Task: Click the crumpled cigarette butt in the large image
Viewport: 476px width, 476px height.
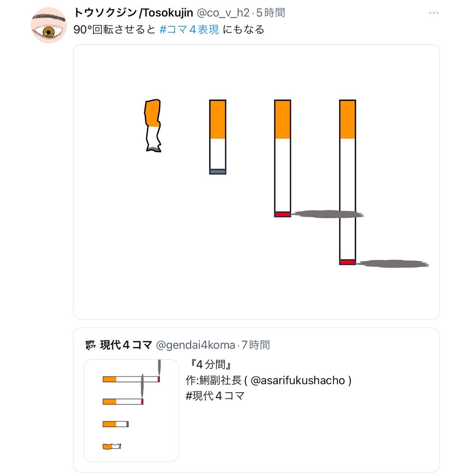Action: [153, 125]
